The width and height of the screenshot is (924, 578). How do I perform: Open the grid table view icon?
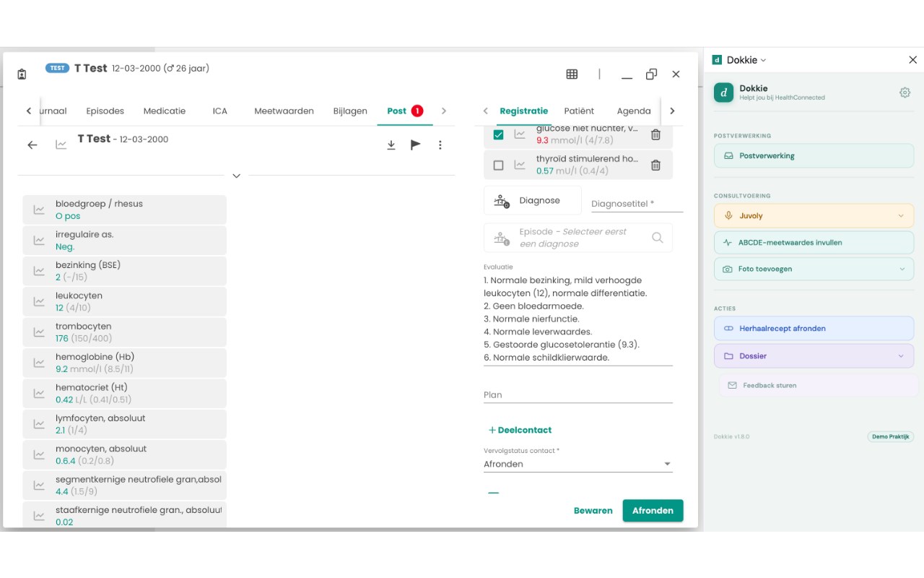click(x=572, y=74)
